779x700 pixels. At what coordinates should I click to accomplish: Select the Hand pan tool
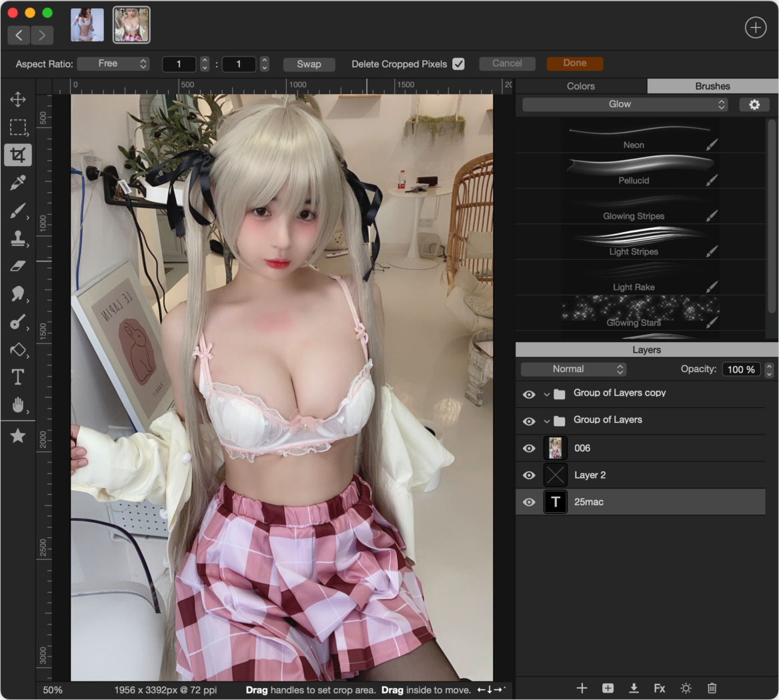coord(18,405)
